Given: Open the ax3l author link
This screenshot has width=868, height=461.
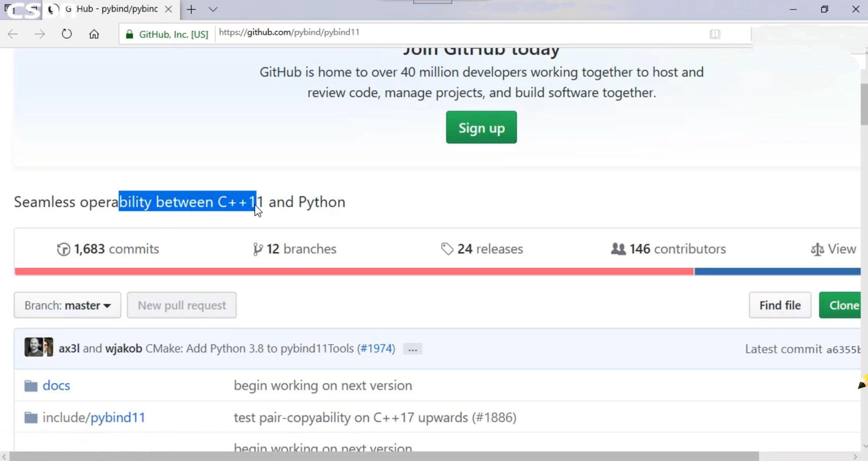Looking at the screenshot, I should pyautogui.click(x=69, y=349).
